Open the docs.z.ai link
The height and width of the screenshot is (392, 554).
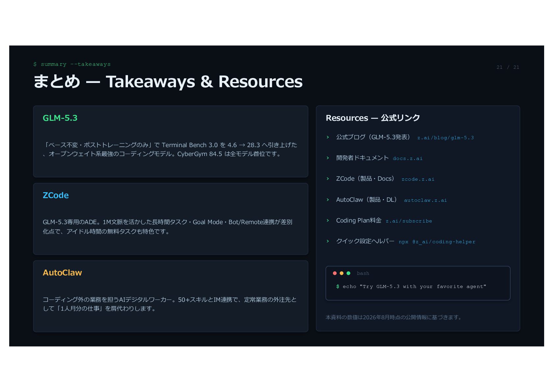408,158
